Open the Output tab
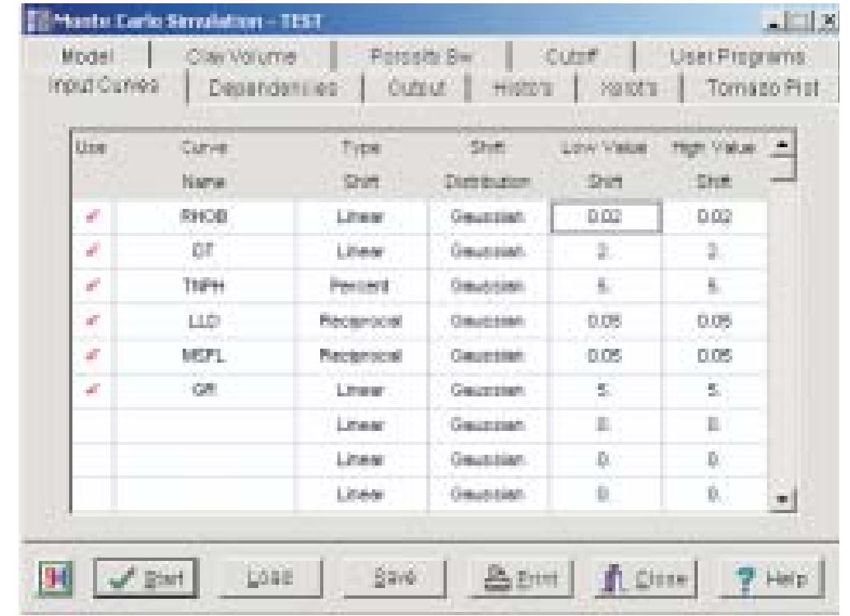The width and height of the screenshot is (850, 616). click(x=416, y=88)
